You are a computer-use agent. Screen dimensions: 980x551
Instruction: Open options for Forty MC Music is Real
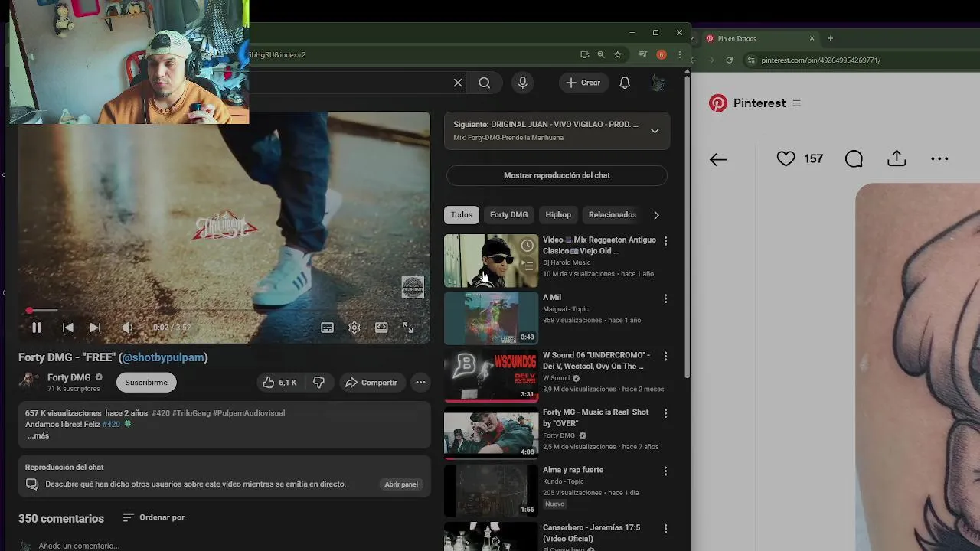[665, 413]
